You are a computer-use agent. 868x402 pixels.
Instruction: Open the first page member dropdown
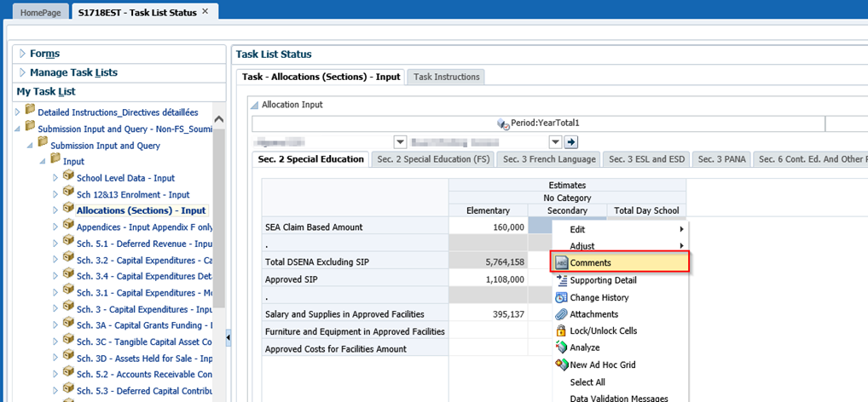399,141
